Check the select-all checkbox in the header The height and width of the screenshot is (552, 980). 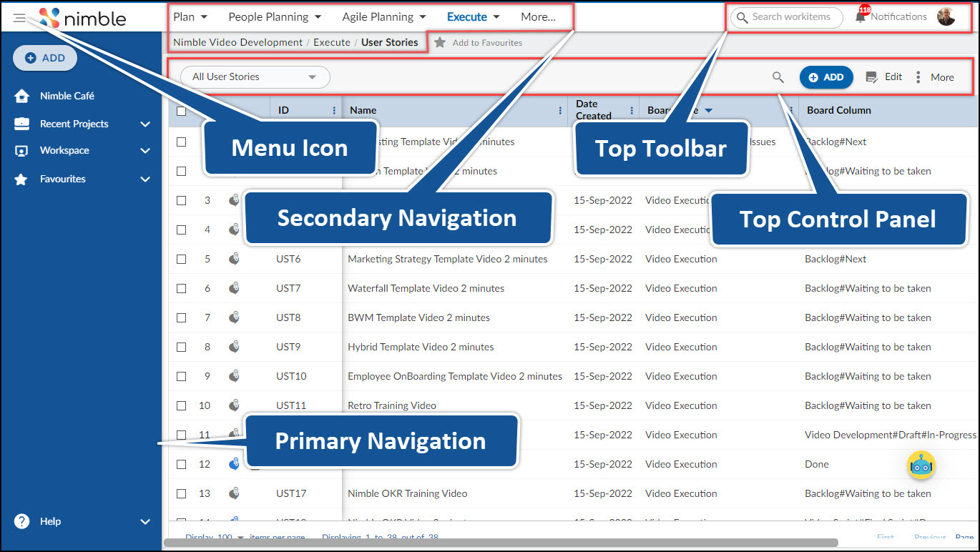tap(181, 109)
